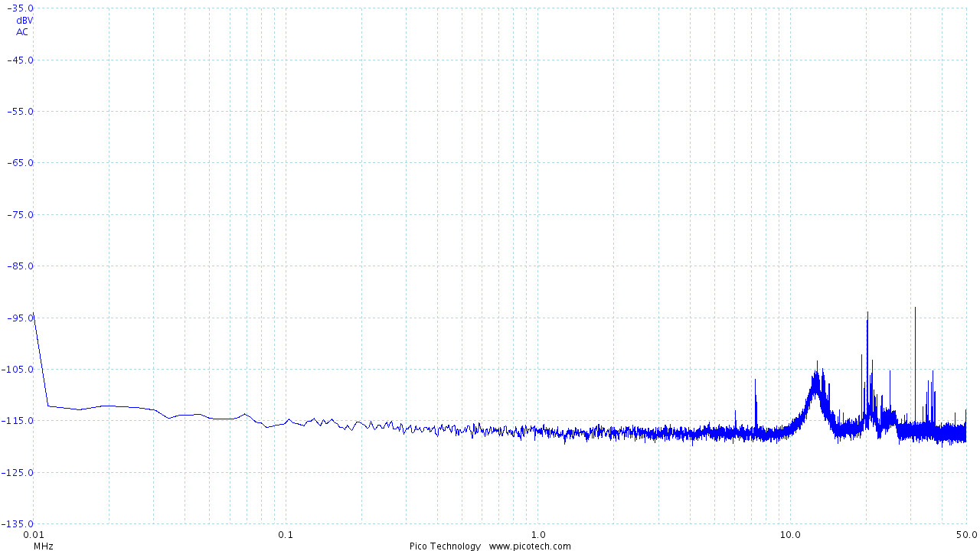Click the -65.0 y-axis label
The image size is (980, 551).
click(21, 162)
